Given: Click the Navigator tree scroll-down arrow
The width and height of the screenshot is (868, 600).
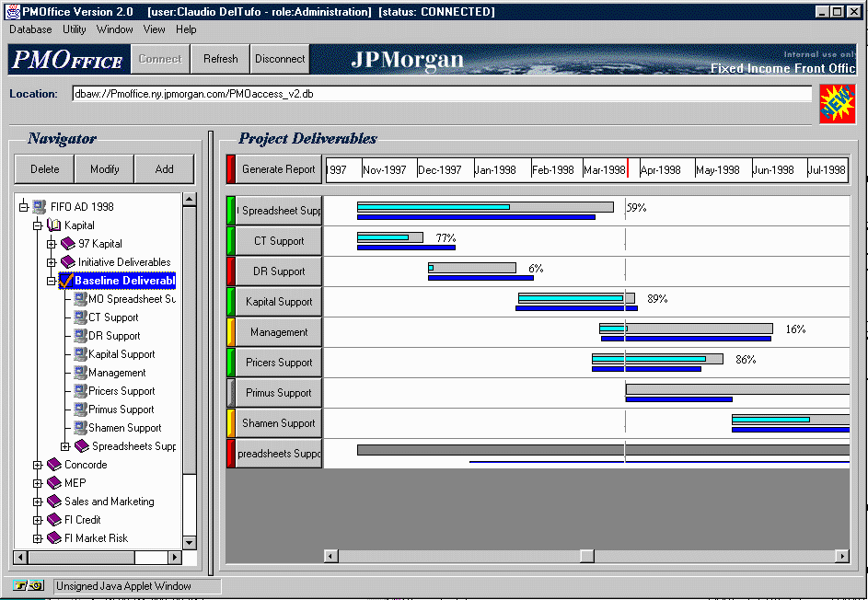Looking at the screenshot, I should pos(190,542).
